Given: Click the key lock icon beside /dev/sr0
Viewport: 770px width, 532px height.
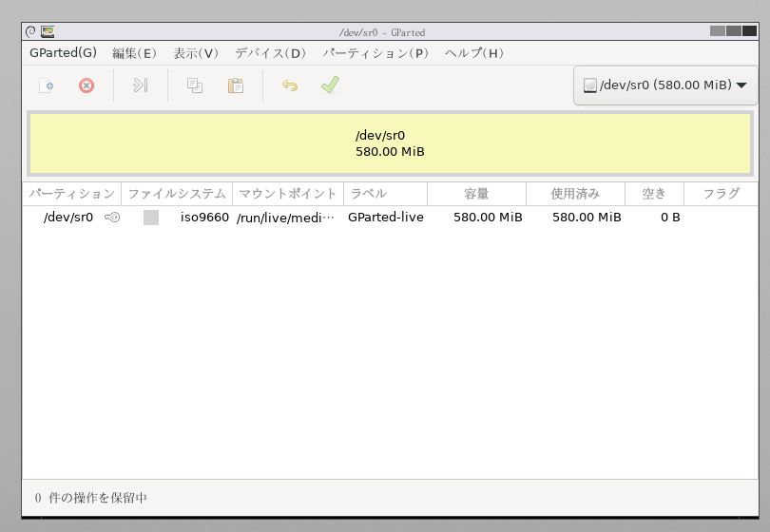Looking at the screenshot, I should pyautogui.click(x=112, y=218).
